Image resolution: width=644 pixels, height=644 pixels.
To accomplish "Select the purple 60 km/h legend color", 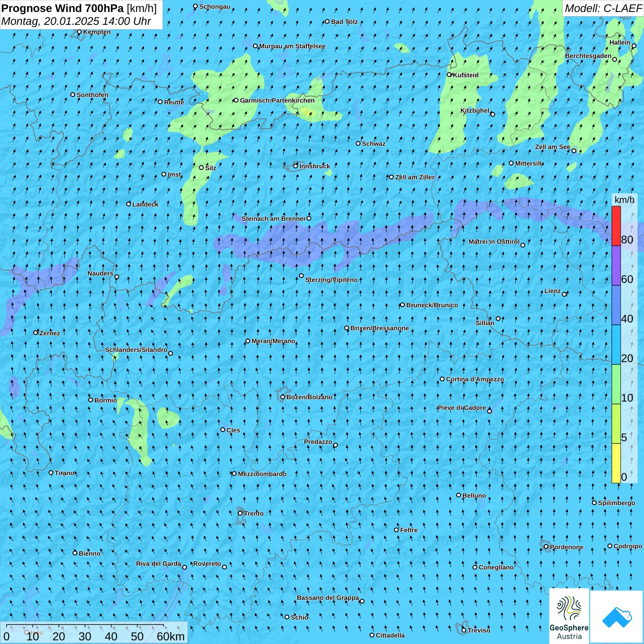I will pos(616,265).
